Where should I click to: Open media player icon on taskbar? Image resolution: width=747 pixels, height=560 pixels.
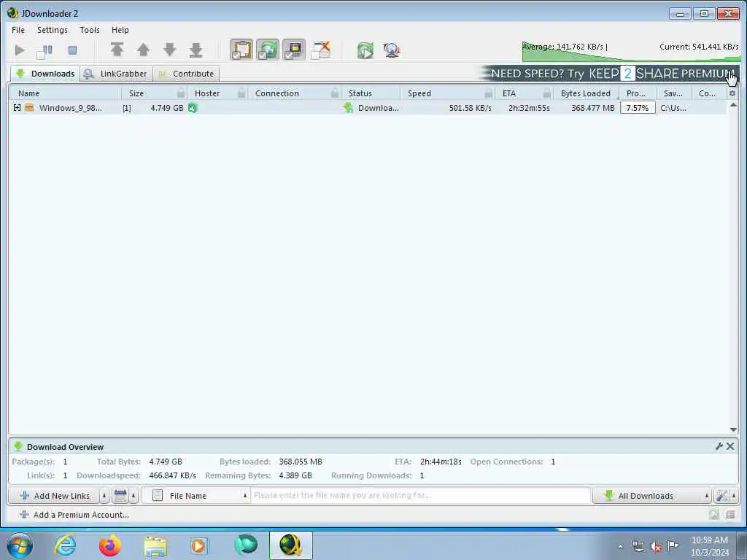pos(199,545)
